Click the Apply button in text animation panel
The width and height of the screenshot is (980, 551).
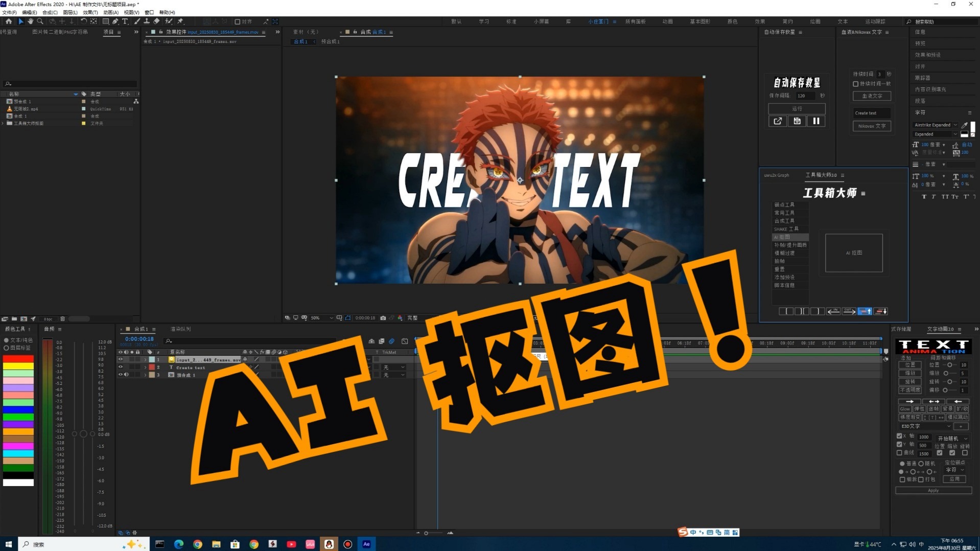933,491
